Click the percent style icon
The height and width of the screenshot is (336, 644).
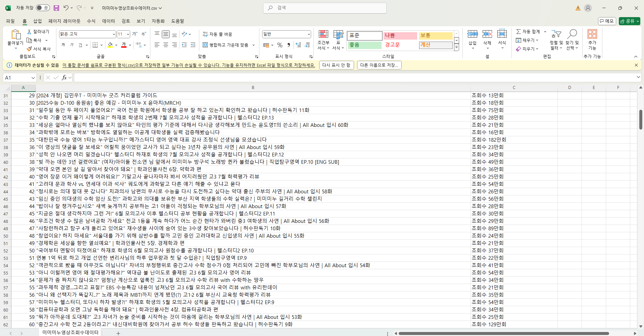click(280, 45)
